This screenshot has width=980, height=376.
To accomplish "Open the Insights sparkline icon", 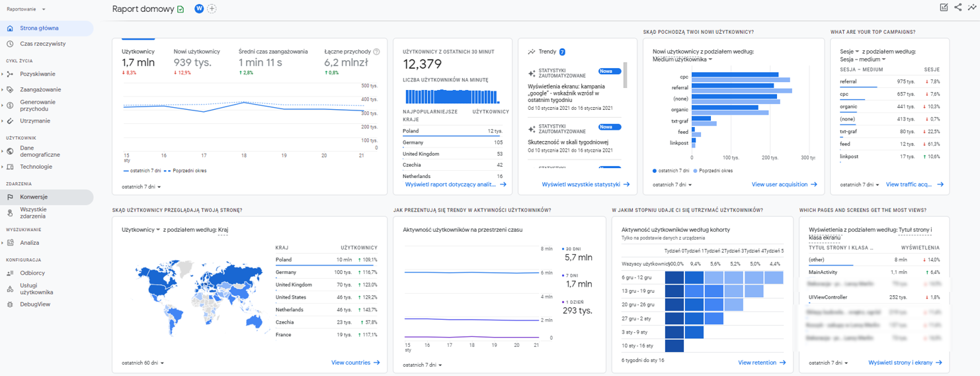I will [972, 8].
